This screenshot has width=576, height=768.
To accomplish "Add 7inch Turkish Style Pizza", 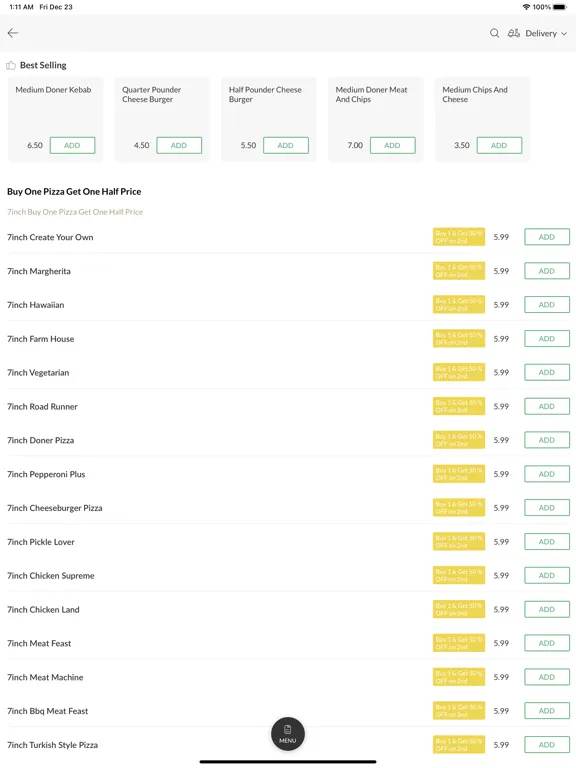I will coord(547,744).
